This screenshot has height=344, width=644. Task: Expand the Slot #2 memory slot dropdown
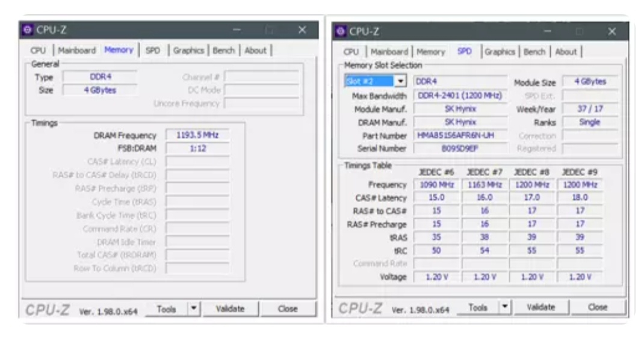tap(400, 81)
